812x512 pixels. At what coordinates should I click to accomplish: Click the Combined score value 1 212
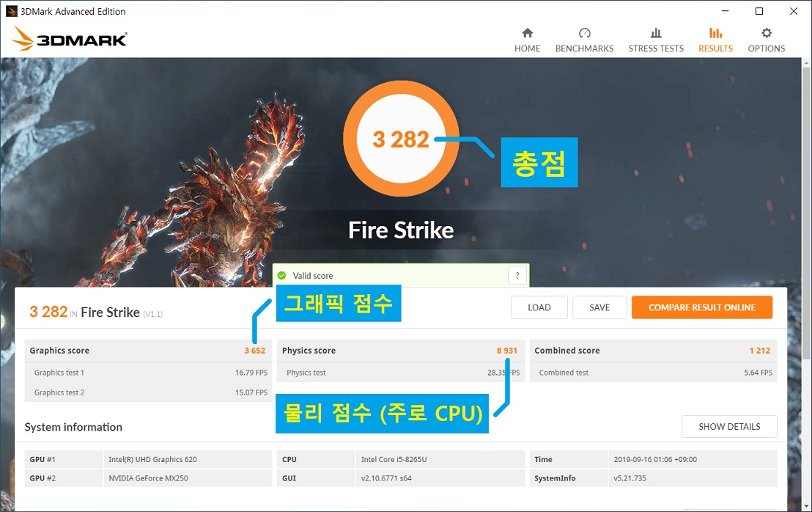pyautogui.click(x=759, y=351)
